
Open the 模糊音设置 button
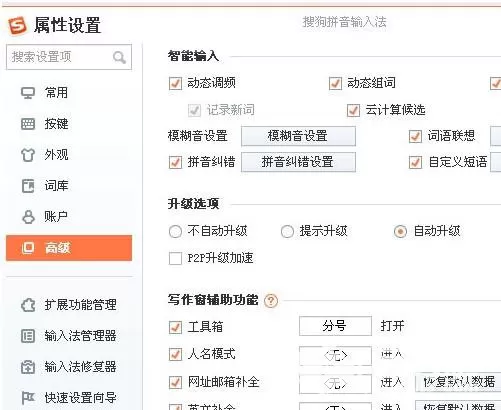coord(298,136)
